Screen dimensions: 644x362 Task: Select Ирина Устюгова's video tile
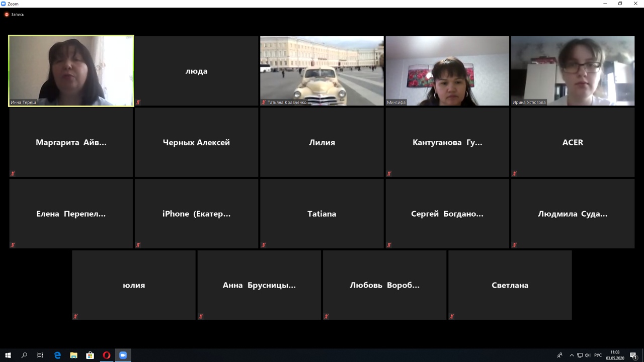click(x=573, y=70)
